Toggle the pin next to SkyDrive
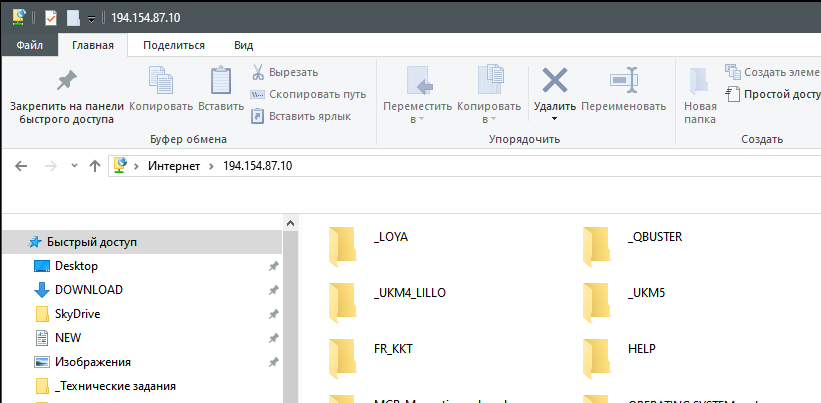 273,314
